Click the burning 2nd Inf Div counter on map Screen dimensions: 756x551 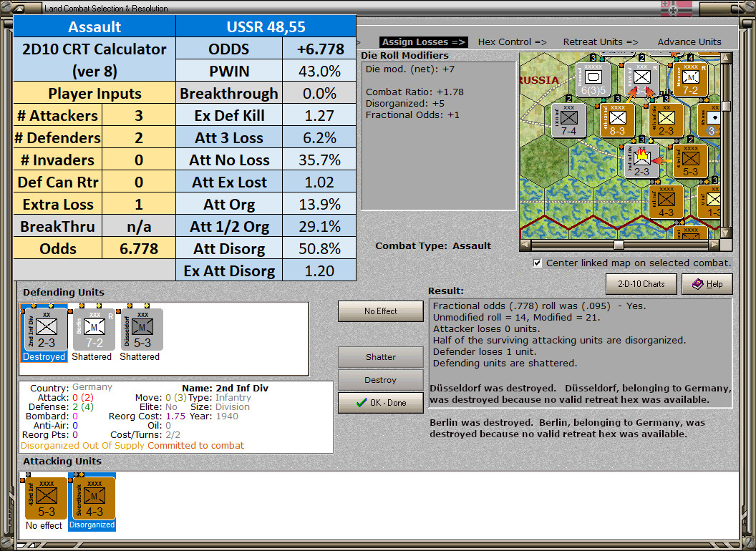pos(641,162)
